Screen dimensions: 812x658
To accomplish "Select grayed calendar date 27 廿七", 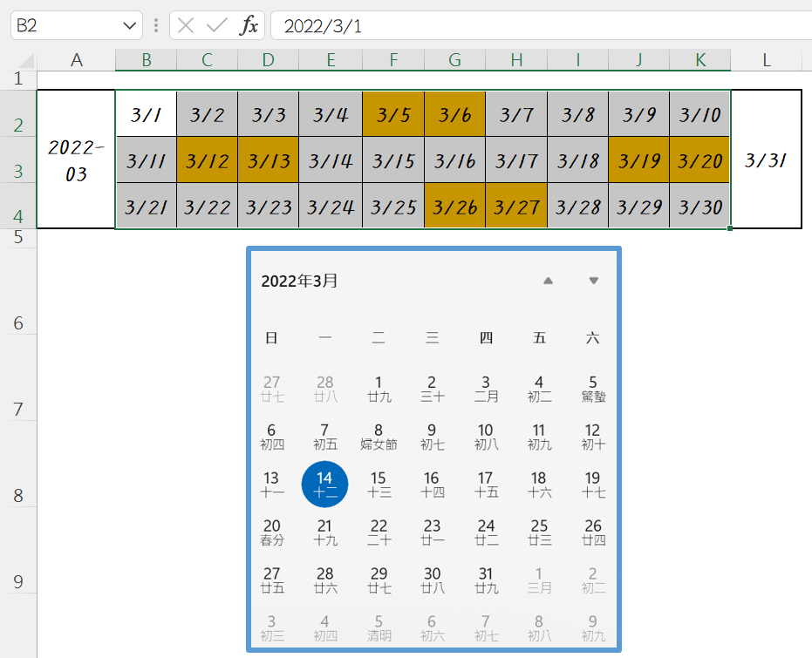I will coord(272,389).
